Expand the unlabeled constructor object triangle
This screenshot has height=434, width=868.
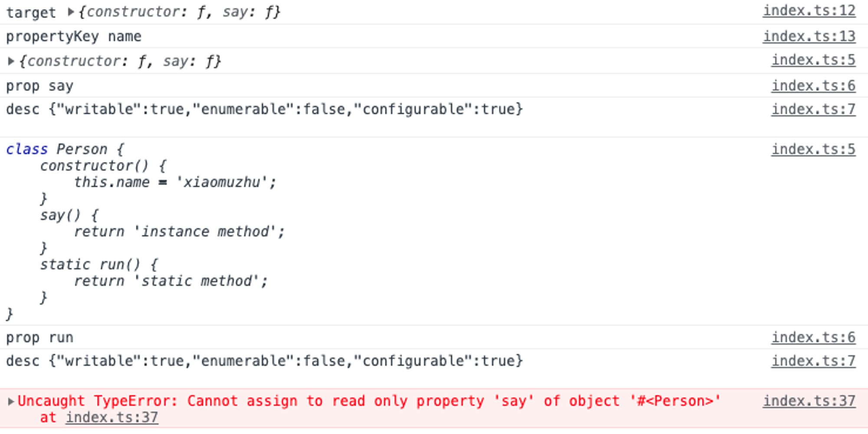click(x=11, y=61)
